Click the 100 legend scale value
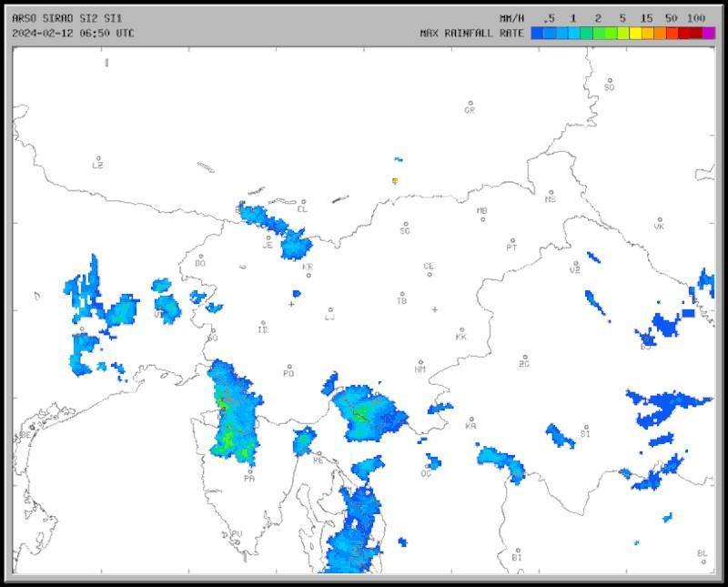The height and width of the screenshot is (587, 728). [696, 18]
